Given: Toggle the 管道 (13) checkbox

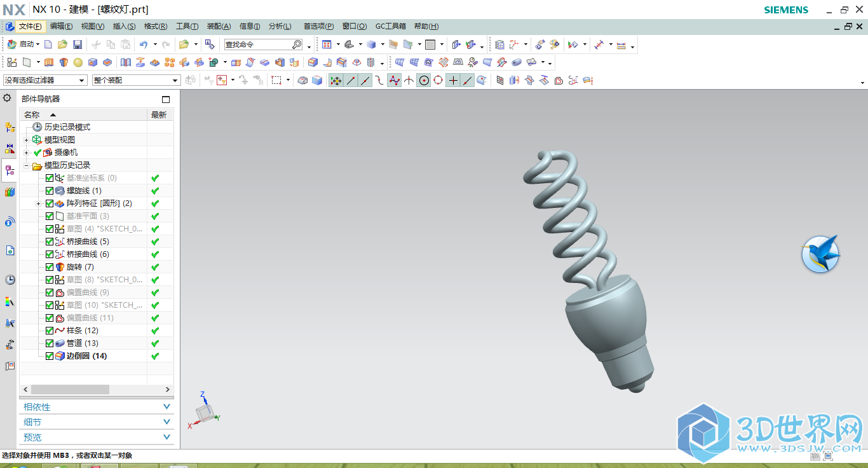Looking at the screenshot, I should 50,343.
